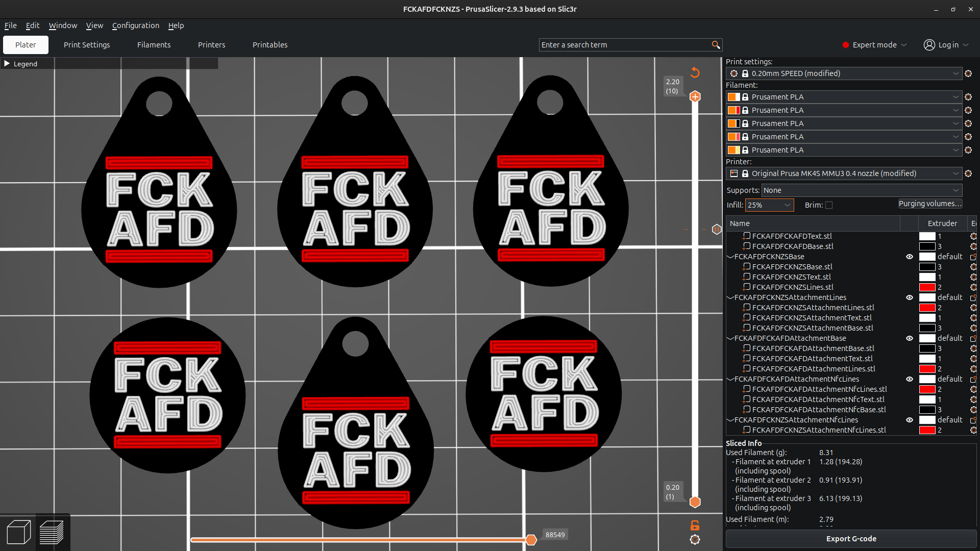Open edit cog for first Prusament PLA filament
980x551 pixels.
968,97
